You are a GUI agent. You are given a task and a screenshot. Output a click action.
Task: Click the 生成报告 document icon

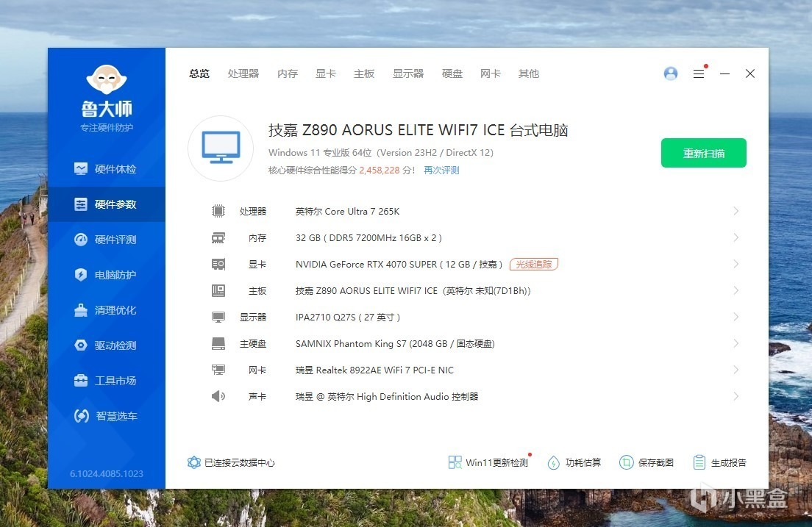click(699, 462)
